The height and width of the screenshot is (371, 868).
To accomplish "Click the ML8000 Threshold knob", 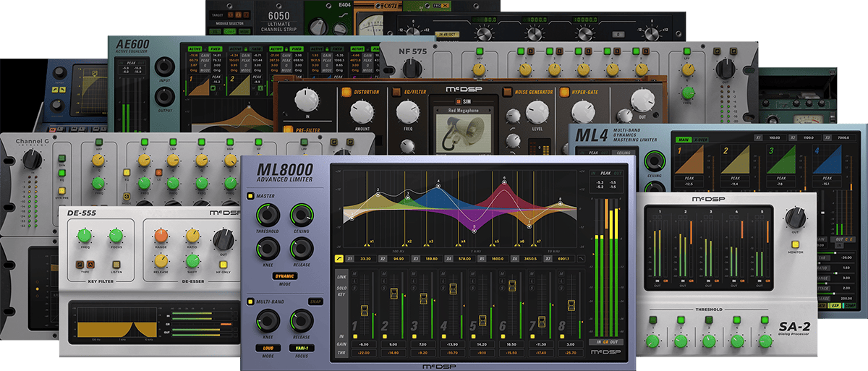I will click(268, 214).
